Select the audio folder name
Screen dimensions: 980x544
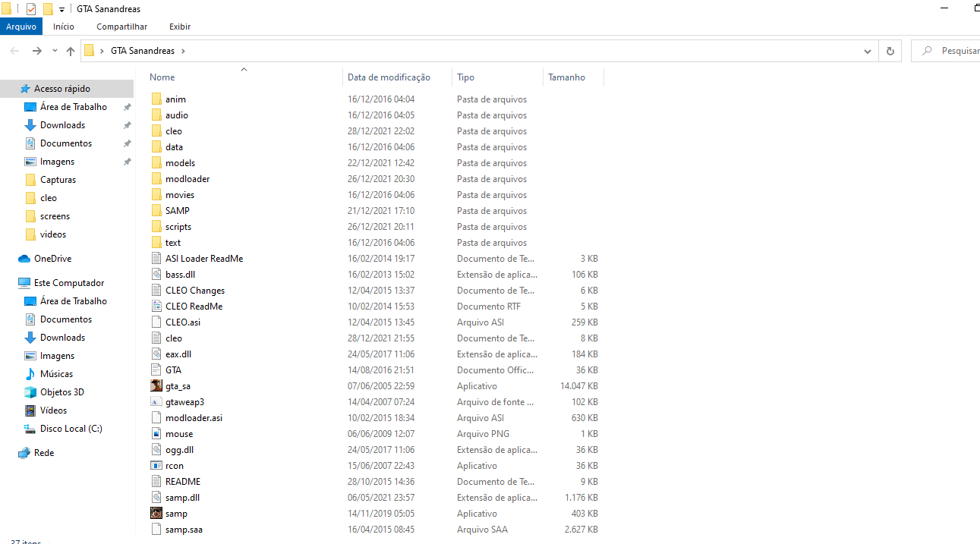tap(177, 115)
